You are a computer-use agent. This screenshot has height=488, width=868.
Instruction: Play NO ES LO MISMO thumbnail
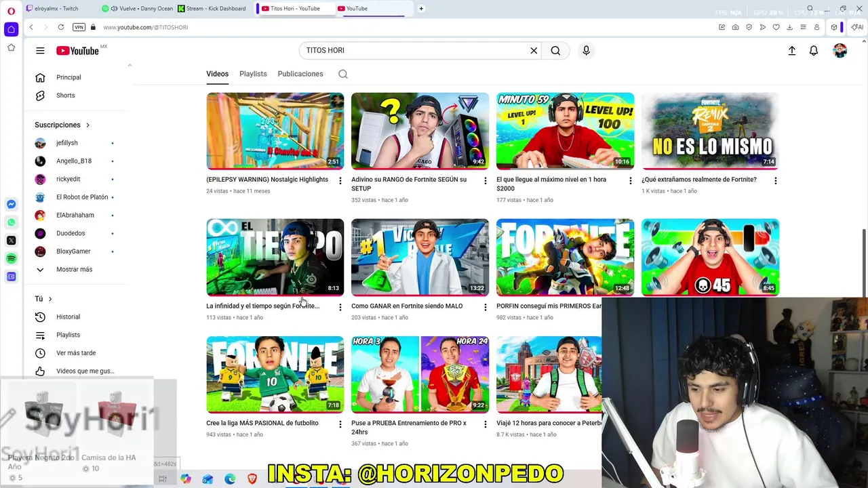pos(710,131)
